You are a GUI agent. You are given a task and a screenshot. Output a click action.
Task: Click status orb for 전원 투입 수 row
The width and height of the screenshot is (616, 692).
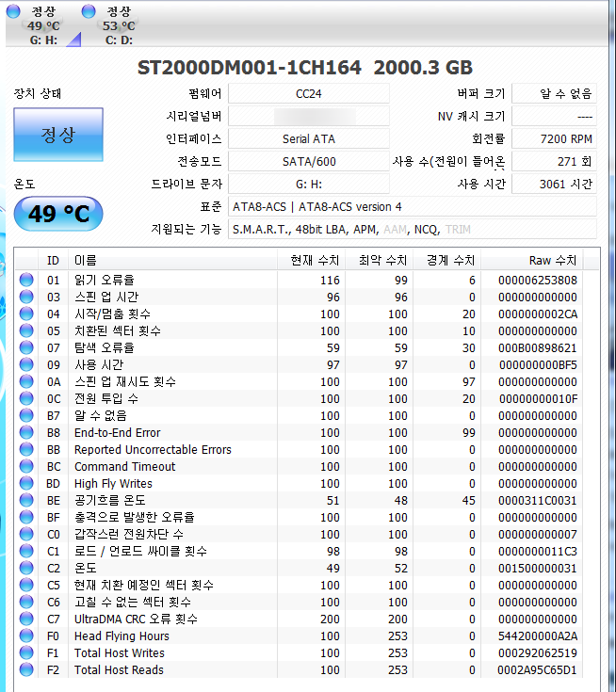pos(26,398)
